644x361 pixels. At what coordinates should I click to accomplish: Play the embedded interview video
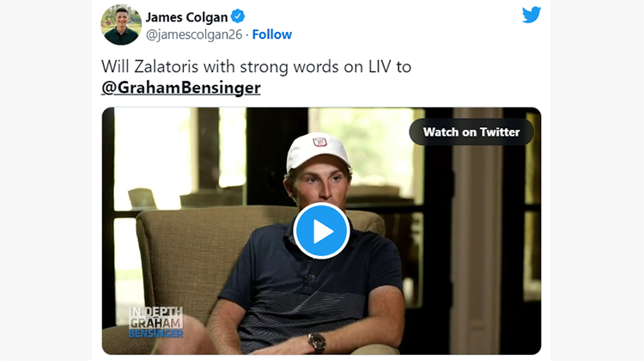point(321,230)
